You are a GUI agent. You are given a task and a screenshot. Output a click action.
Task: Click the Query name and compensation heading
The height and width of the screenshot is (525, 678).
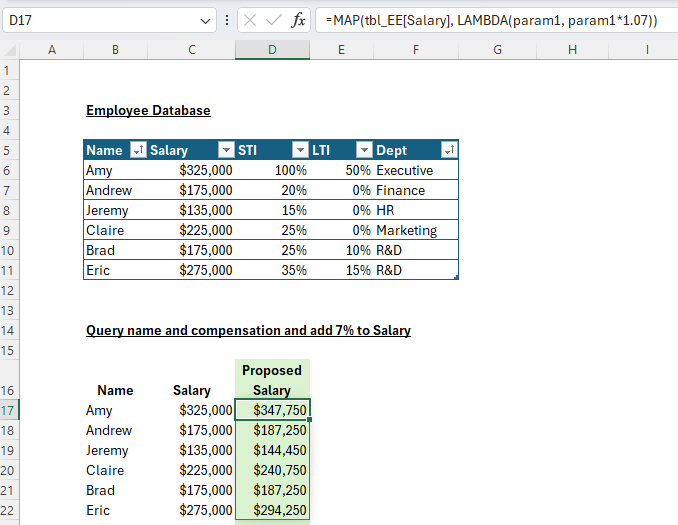click(248, 330)
